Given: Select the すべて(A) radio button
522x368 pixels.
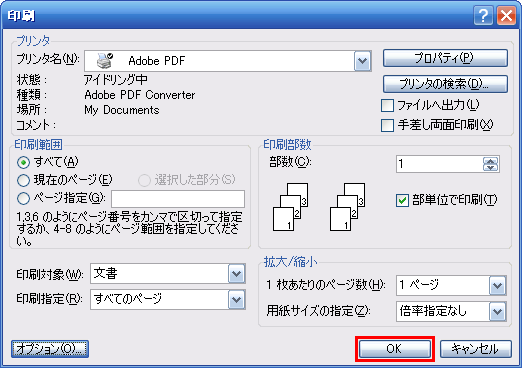Looking at the screenshot, I should click(23, 163).
